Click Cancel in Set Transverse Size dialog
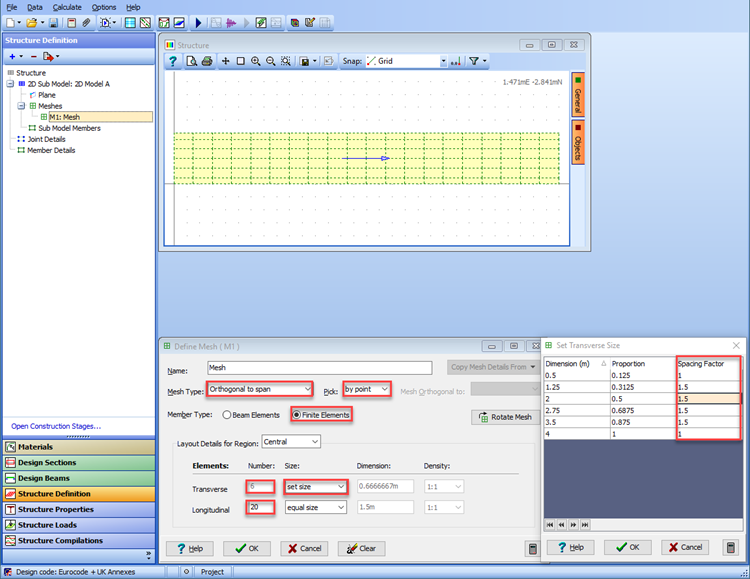This screenshot has height=579, width=750. (685, 547)
